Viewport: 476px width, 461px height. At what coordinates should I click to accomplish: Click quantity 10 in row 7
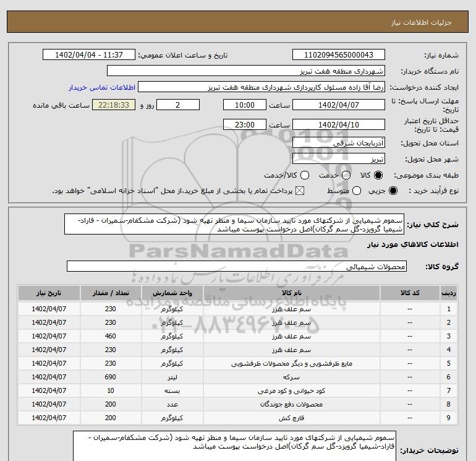111,391
